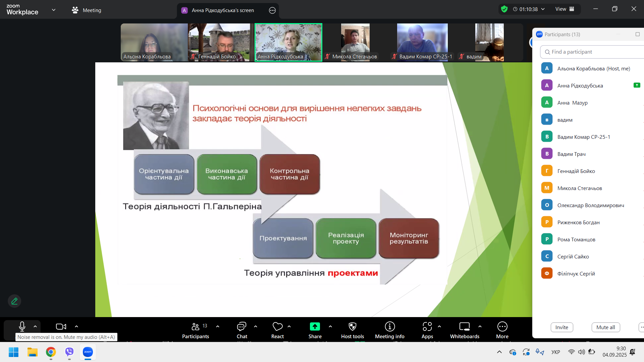Open Whiteboards icon
The width and height of the screenshot is (644, 362).
[464, 326]
